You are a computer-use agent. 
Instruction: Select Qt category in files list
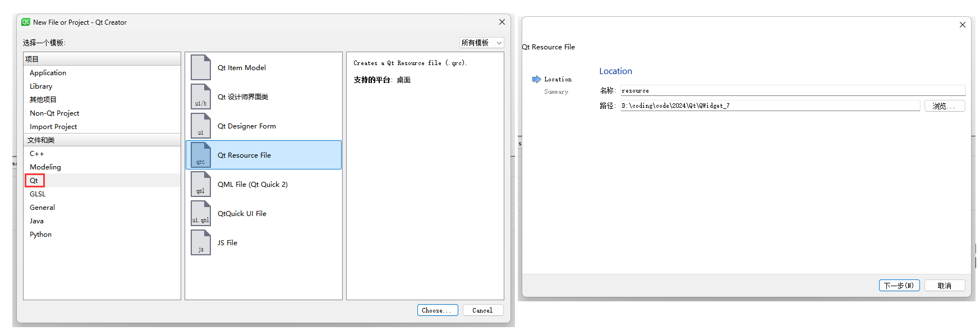click(x=102, y=181)
